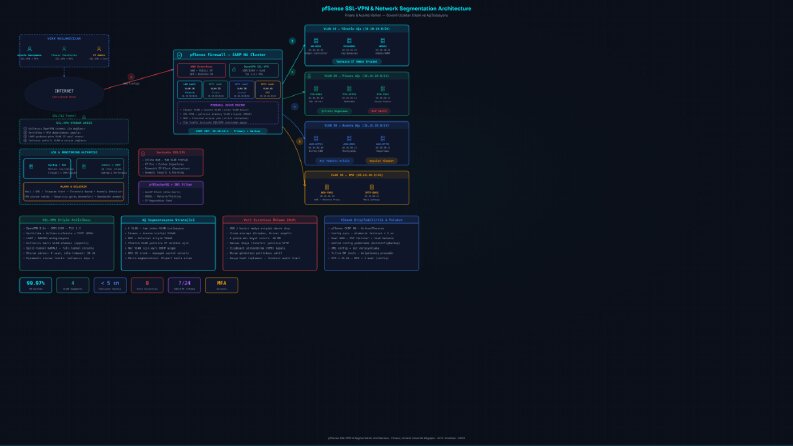Viewport: 793px width, 446px height.
Task: Select middle device icon in VLAN 30 box
Action: [x=349, y=138]
